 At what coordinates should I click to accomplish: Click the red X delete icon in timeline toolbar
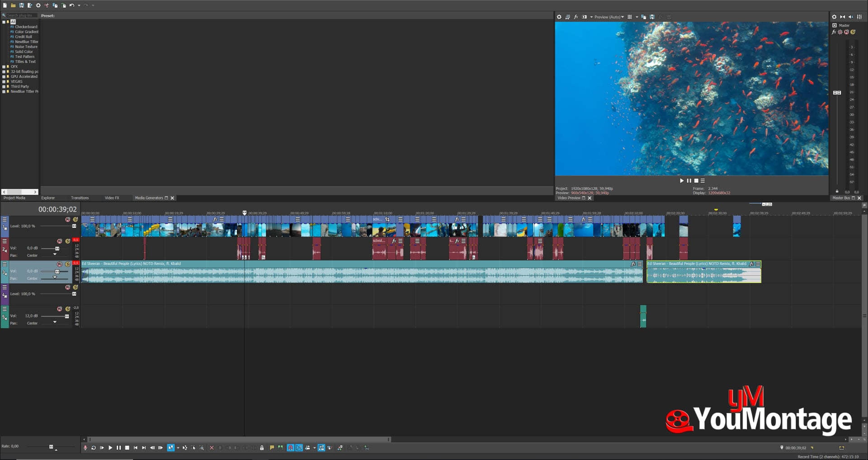coord(212,448)
